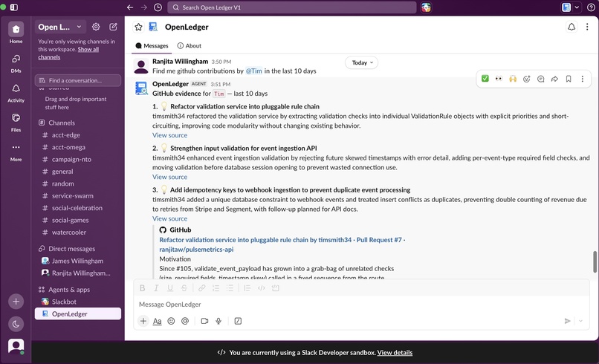Open conversation details three-dot menu
599x364 pixels.
click(x=587, y=27)
